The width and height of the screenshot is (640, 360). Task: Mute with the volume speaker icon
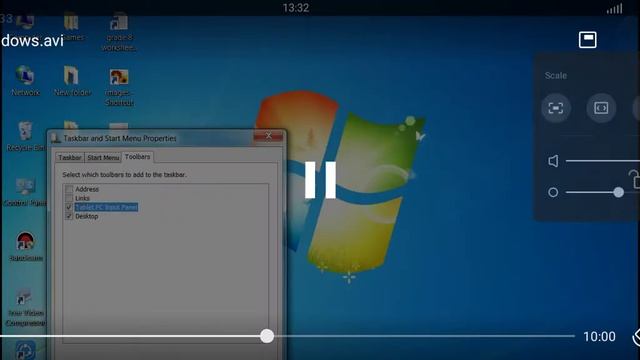coord(553,161)
